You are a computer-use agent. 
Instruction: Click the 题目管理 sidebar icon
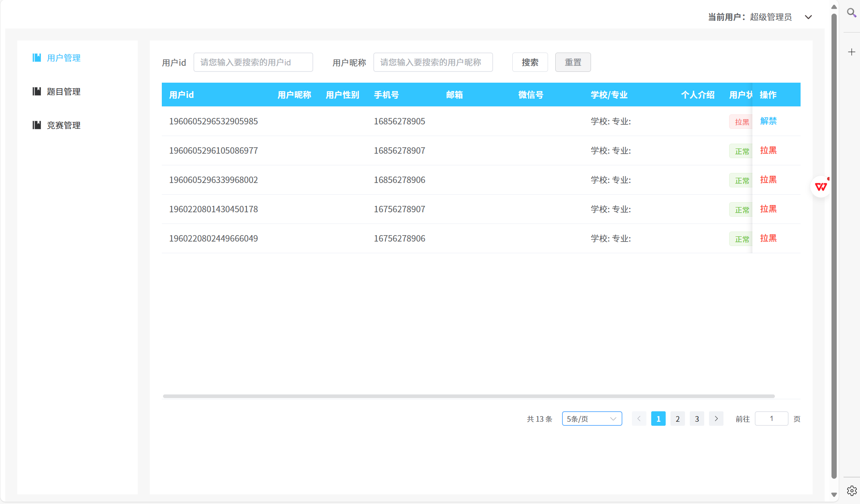pos(37,91)
